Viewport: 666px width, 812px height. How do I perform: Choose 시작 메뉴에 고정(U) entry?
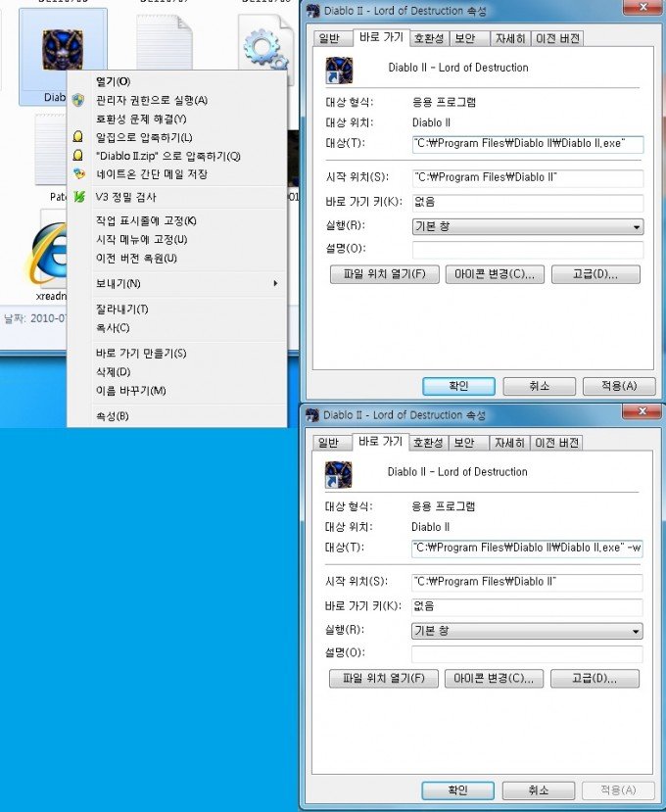pos(141,239)
